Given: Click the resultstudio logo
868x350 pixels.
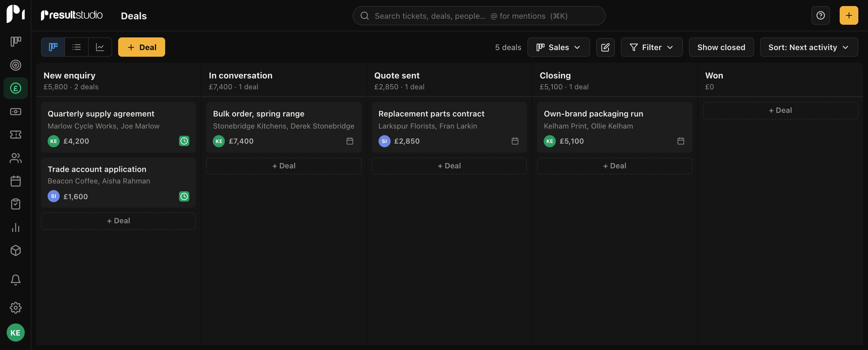Looking at the screenshot, I should 71,15.
